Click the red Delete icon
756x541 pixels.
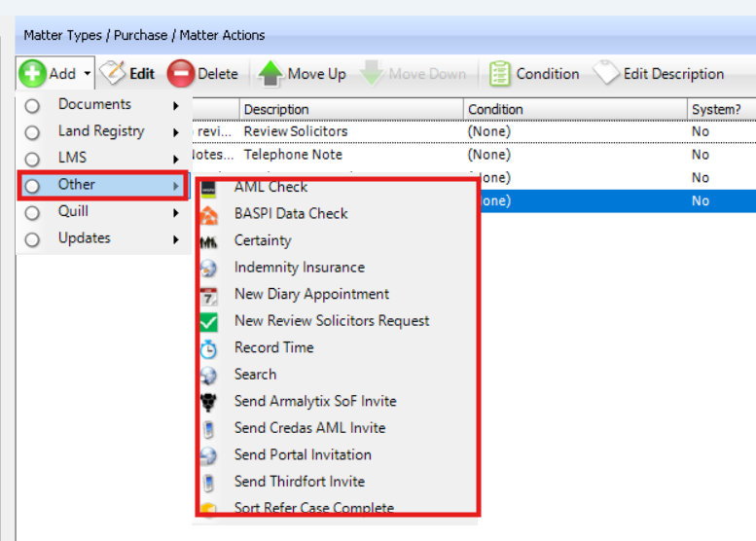tap(180, 73)
